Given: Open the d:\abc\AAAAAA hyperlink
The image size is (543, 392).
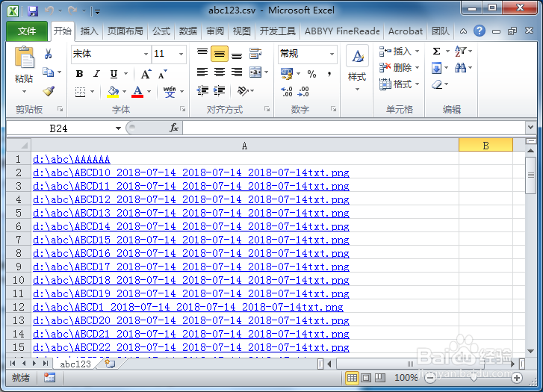Looking at the screenshot, I should [72, 159].
